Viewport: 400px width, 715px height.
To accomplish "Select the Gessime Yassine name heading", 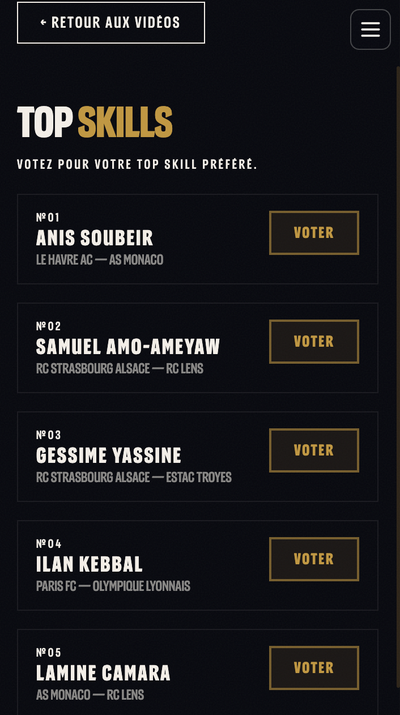I will click(109, 455).
